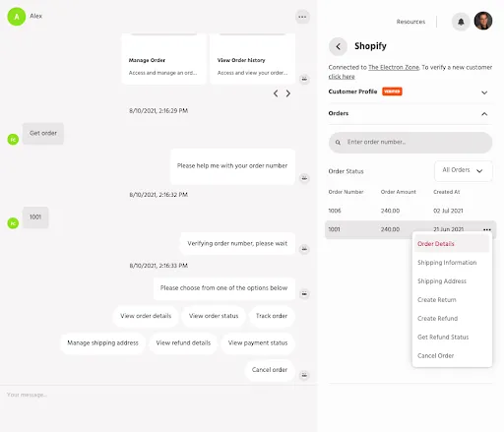Click the search icon in order field
The height and width of the screenshot is (432, 504).
(x=338, y=143)
